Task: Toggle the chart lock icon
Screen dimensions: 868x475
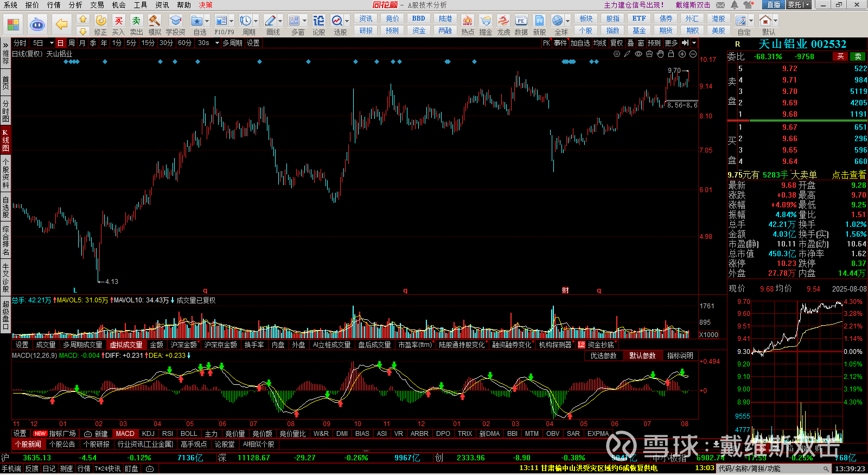Action: point(671,54)
